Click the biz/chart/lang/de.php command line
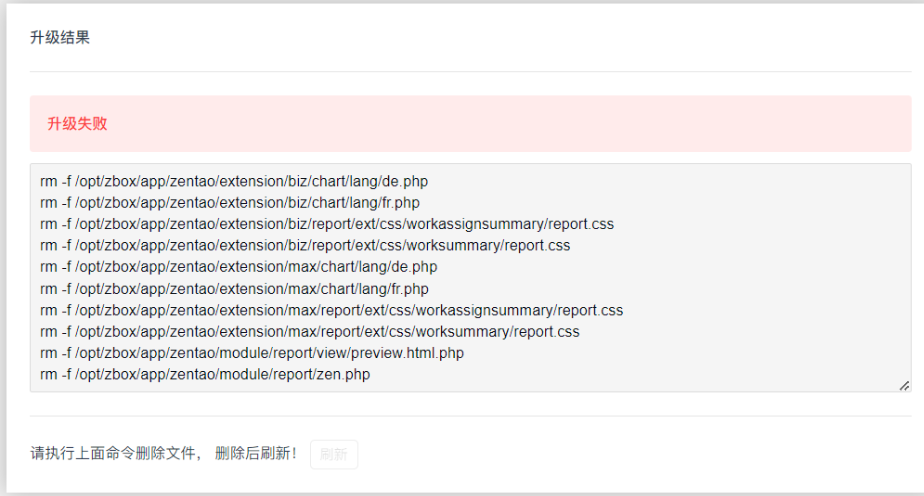 click(234, 181)
